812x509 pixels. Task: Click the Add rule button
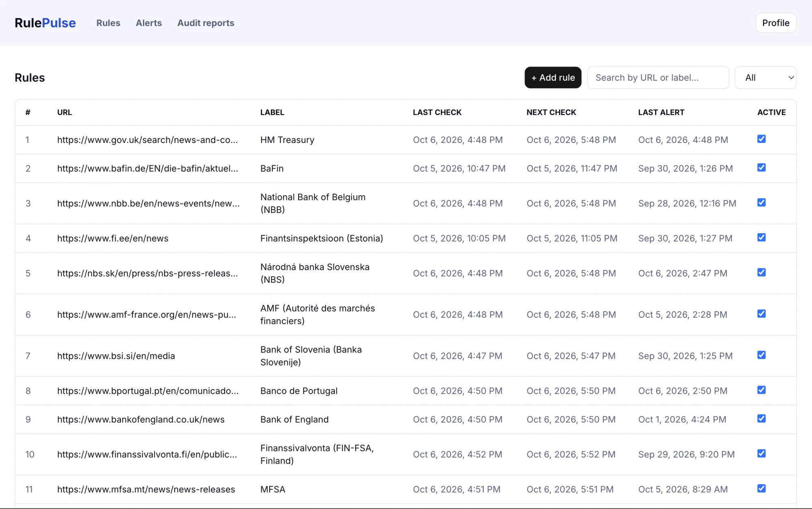point(553,78)
